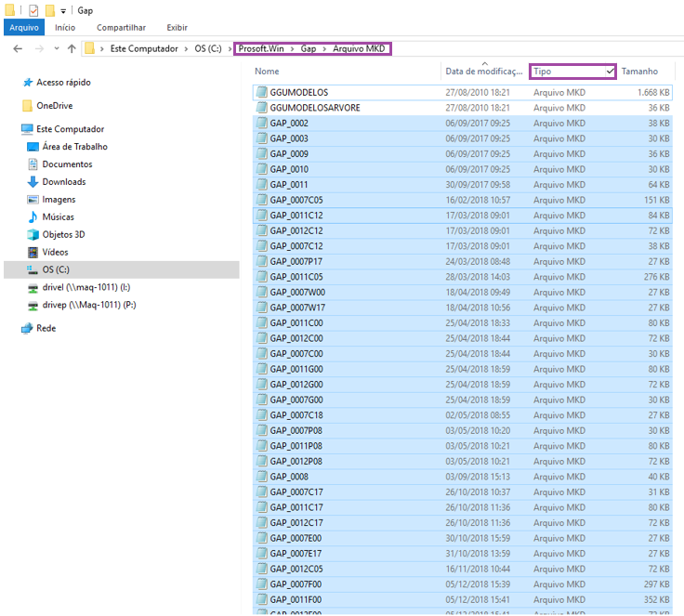Open Músicas via its music note icon
This screenshot has height=616, width=684.
coord(33,216)
